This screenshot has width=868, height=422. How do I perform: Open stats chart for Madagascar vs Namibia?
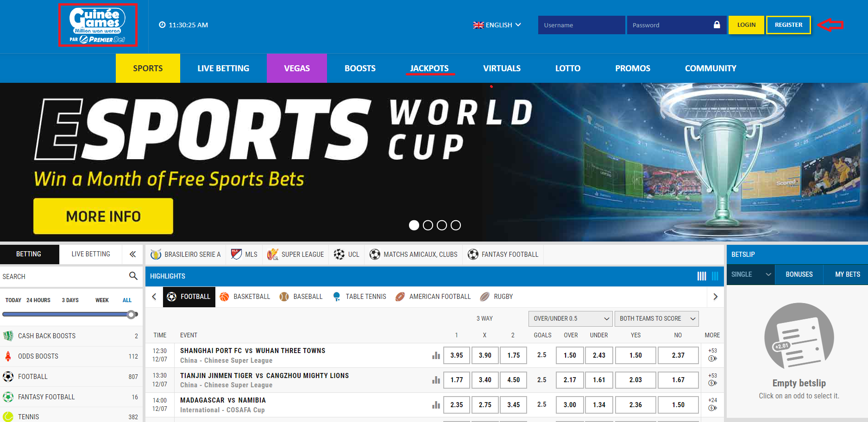tap(436, 405)
